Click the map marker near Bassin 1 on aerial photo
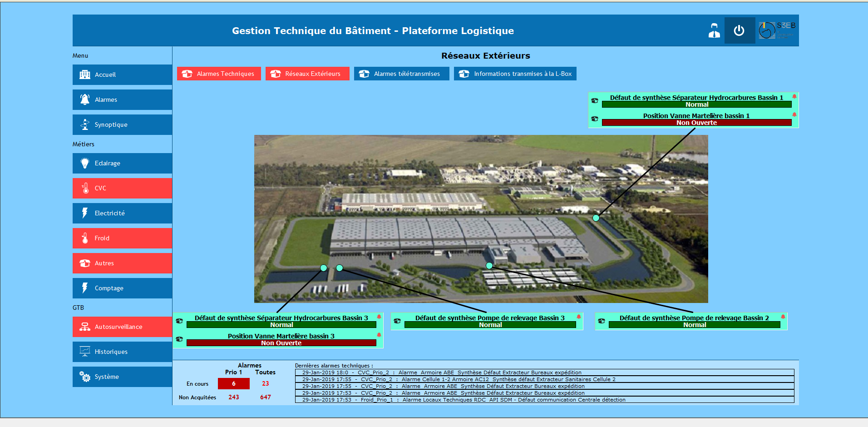Screen dimensions: 868x427 596,218
